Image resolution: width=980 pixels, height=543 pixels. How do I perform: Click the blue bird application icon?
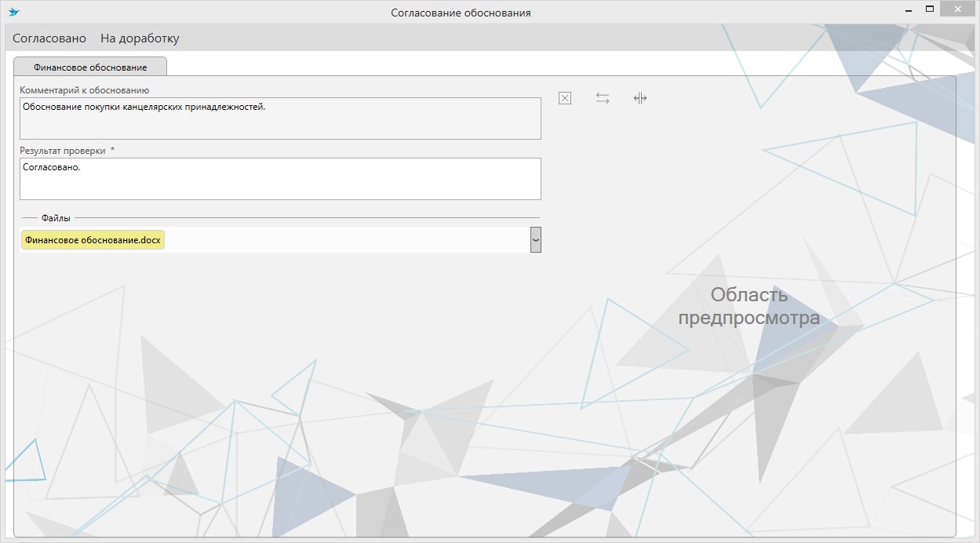pyautogui.click(x=13, y=12)
